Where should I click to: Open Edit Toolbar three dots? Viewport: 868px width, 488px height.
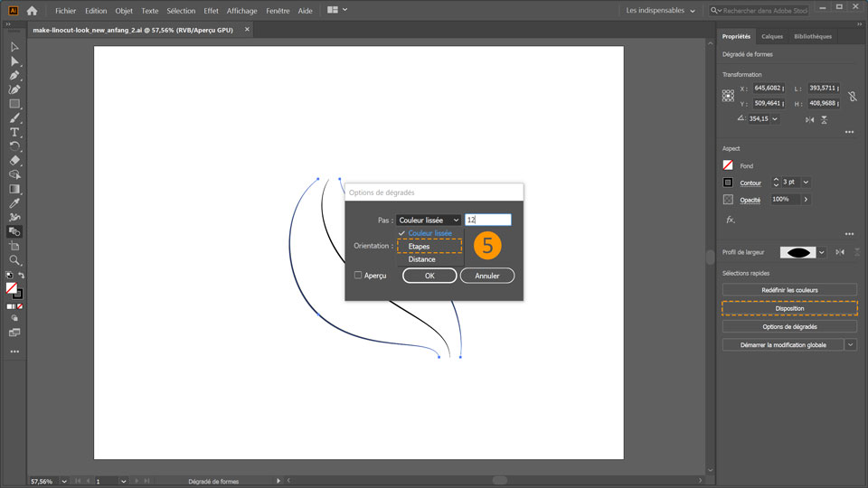(x=14, y=352)
